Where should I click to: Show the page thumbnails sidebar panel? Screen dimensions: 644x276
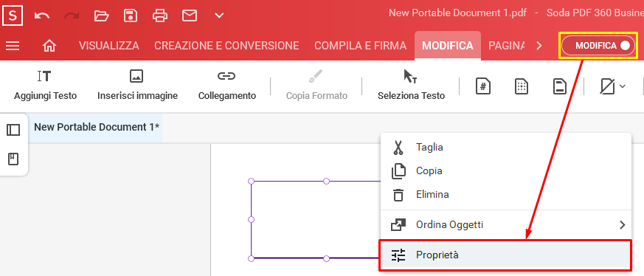coord(13,130)
